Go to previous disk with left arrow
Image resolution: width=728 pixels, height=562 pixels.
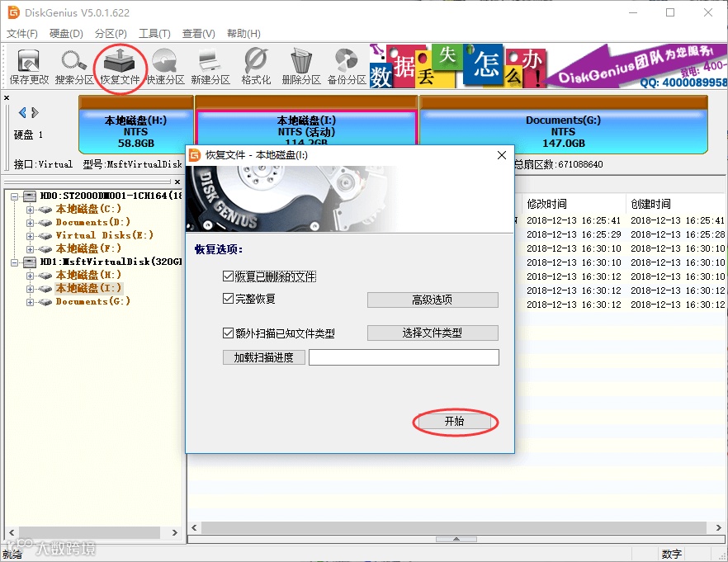[x=22, y=112]
